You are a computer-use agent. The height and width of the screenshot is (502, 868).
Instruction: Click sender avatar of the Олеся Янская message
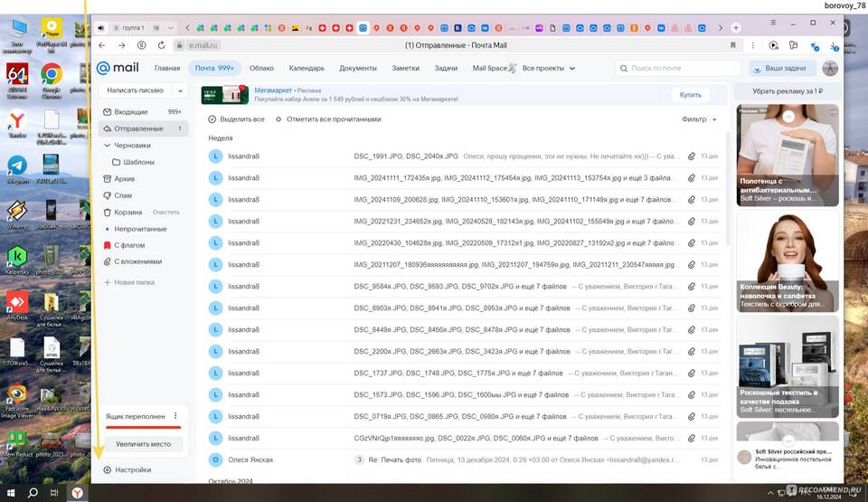[215, 459]
